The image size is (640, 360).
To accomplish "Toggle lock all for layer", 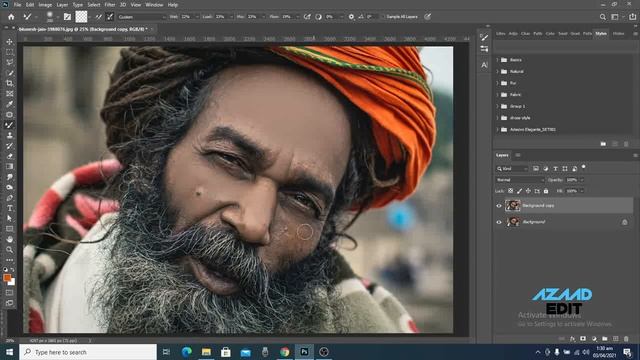I will (x=546, y=191).
